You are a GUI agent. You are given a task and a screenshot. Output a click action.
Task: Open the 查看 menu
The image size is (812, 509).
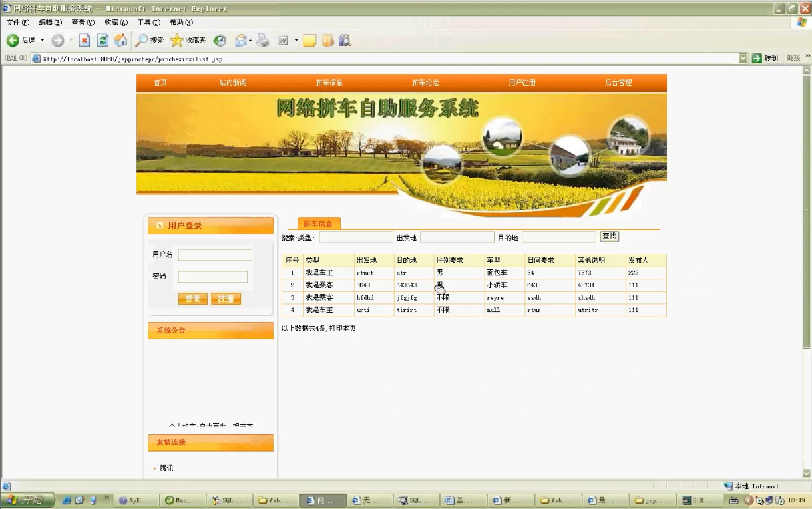click(83, 23)
